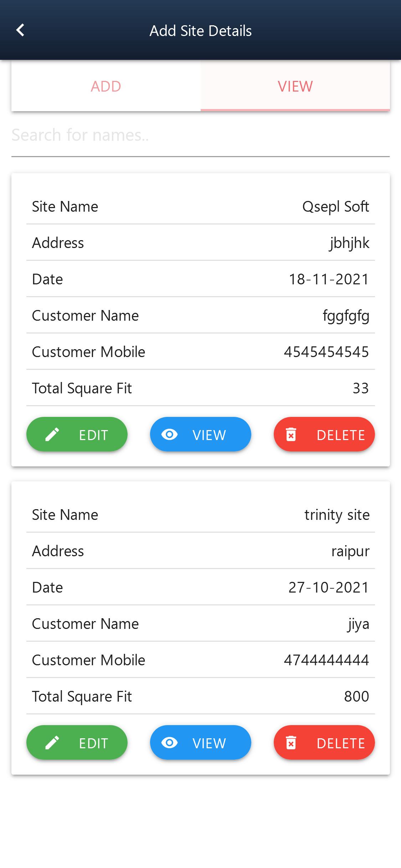This screenshot has height=868, width=401.
Task: Delete the Qsepl Soft site
Action: (324, 434)
